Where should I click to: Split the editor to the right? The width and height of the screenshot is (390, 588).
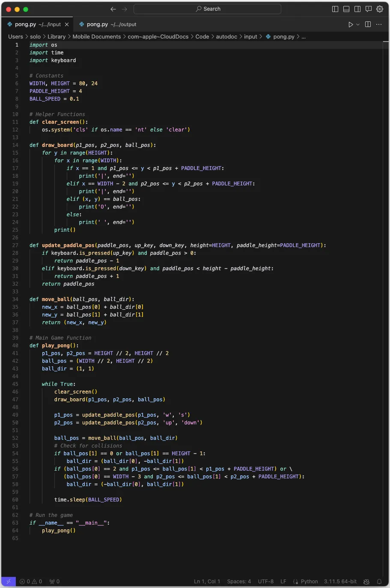[x=368, y=24]
